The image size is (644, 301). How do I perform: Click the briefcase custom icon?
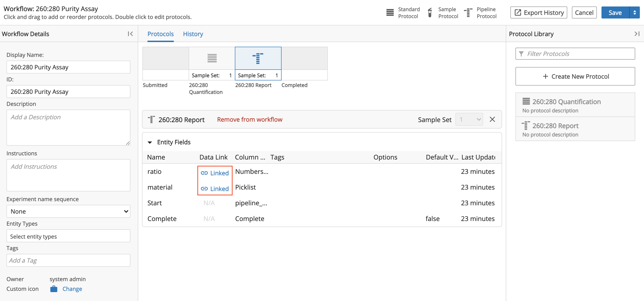(x=54, y=289)
